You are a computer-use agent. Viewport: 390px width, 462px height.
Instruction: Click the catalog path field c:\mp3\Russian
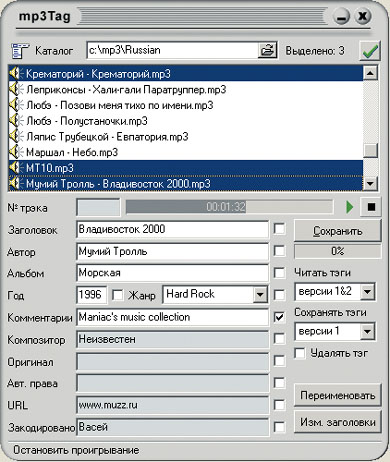172,50
